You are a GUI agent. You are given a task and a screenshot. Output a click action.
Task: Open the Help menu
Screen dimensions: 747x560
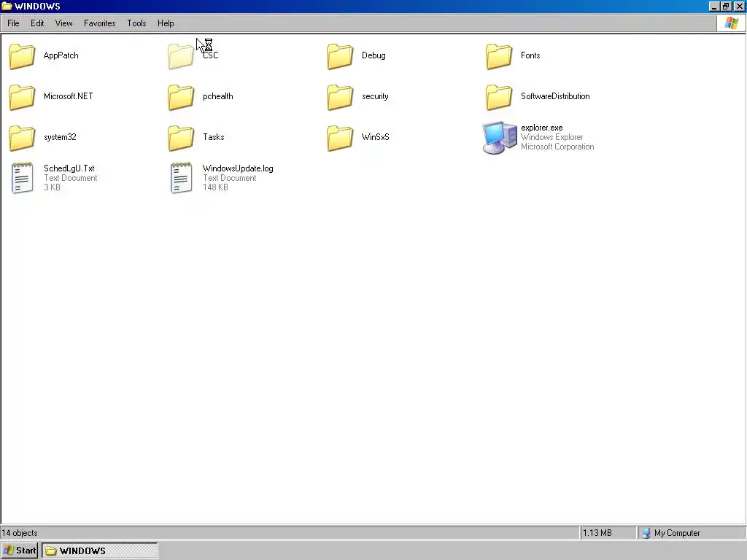pyautogui.click(x=166, y=23)
